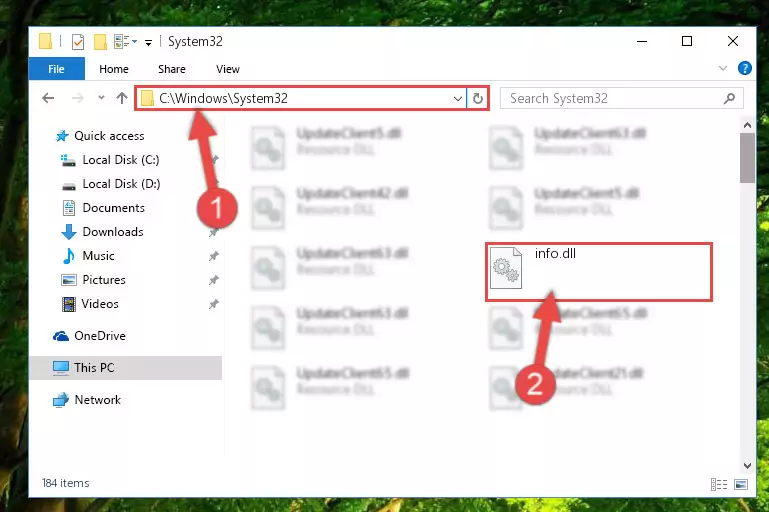Click the New folder icon in title bar
Screen dimensions: 769x512
tap(101, 42)
